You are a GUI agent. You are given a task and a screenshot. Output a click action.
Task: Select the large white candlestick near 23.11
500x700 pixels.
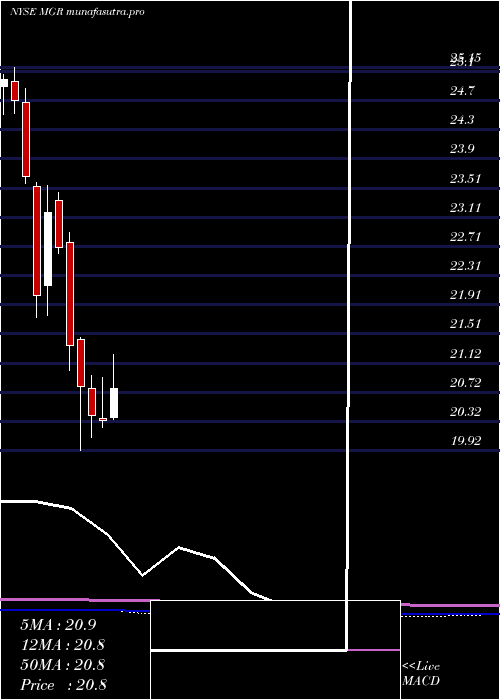48,249
